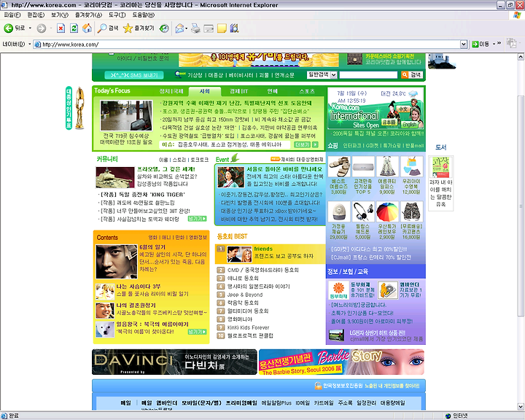Viewport: 525px width, 420px height.
Task: Open the Mail button dropdown arrow
Action: coord(187,28)
